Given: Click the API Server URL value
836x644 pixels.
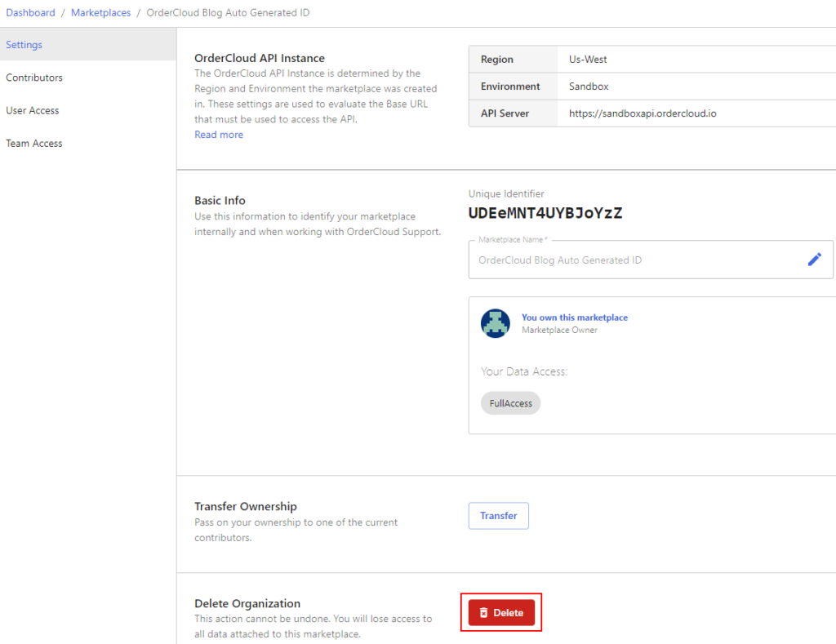Looking at the screenshot, I should click(x=643, y=113).
